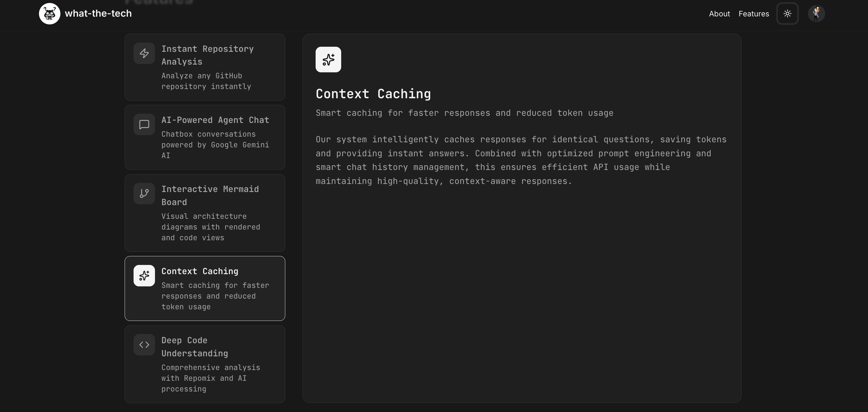Click the "Analyze any GitHub repository instantly" description

click(206, 81)
